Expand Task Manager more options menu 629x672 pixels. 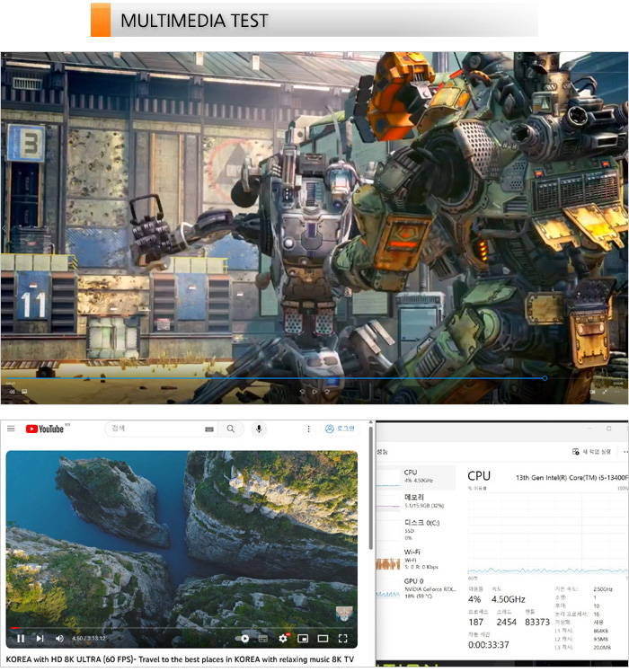pos(625,452)
